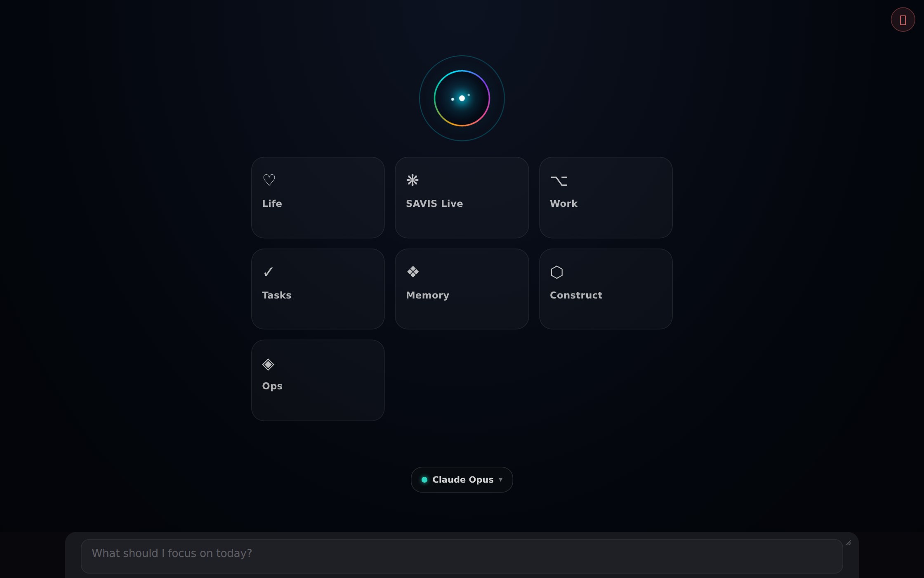Open the SAVIS Live section
Viewport: 924px width, 578px height.
(x=462, y=197)
